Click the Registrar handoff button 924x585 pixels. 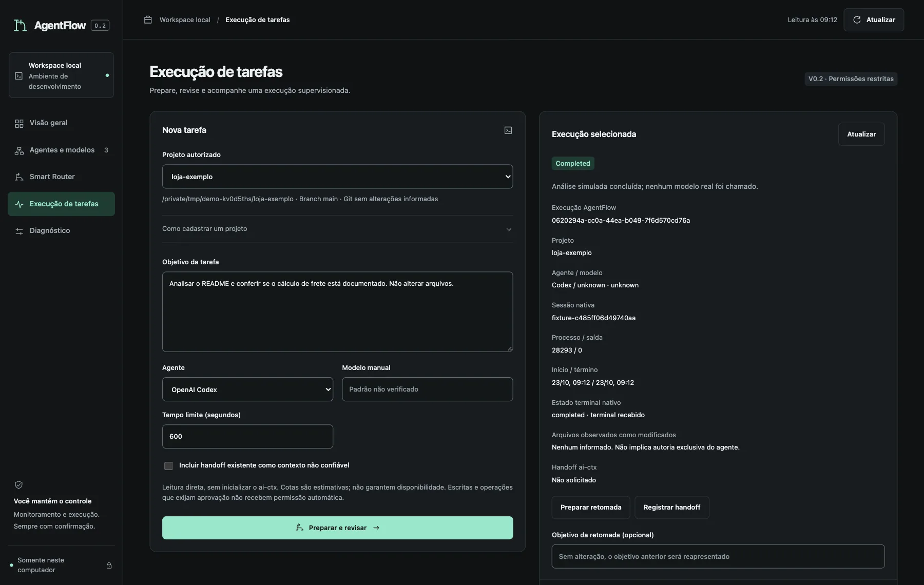[671, 508]
